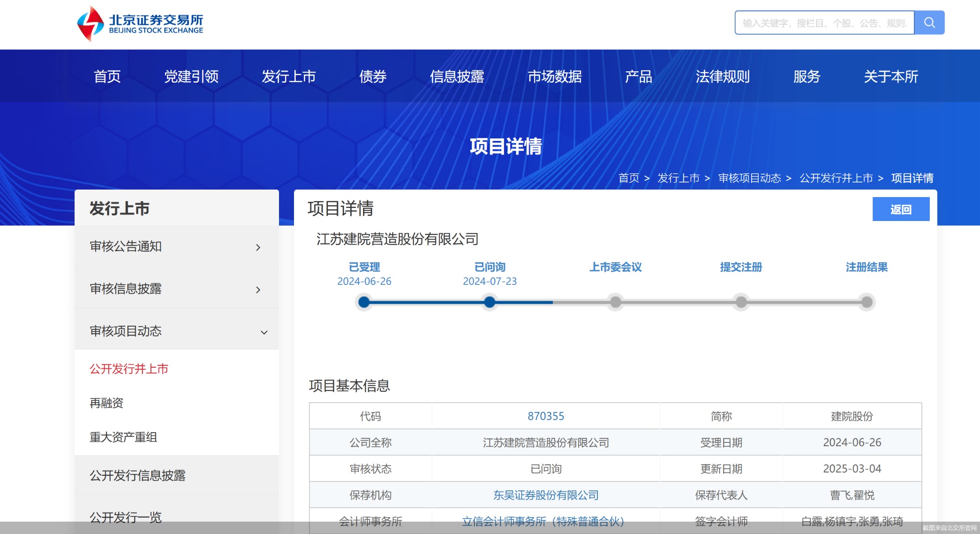Focus the keyword search input field
This screenshot has width=980, height=534.
click(x=824, y=23)
